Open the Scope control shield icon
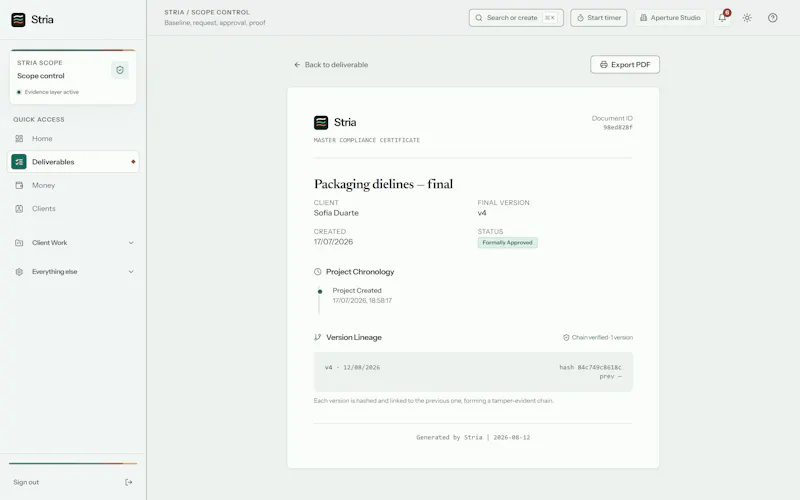 pos(120,70)
